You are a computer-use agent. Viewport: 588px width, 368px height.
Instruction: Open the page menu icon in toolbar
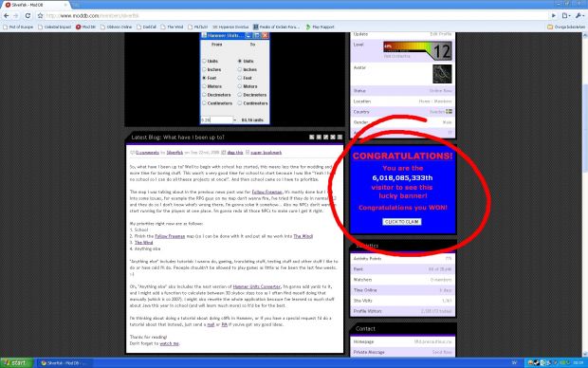pos(566,16)
